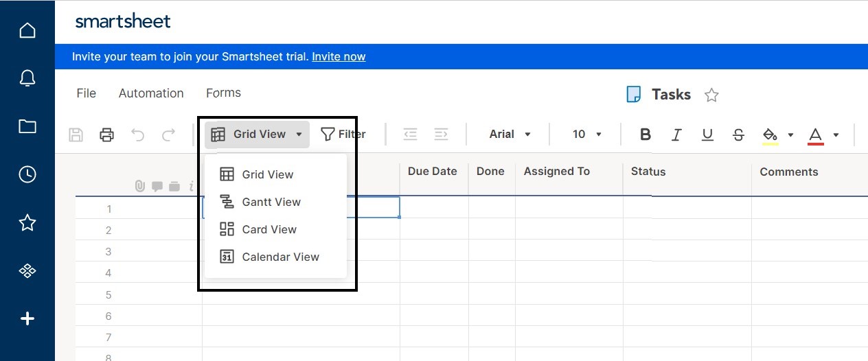Screen dimensions: 868x361
Task: Select row number 7
Action: coord(108,338)
